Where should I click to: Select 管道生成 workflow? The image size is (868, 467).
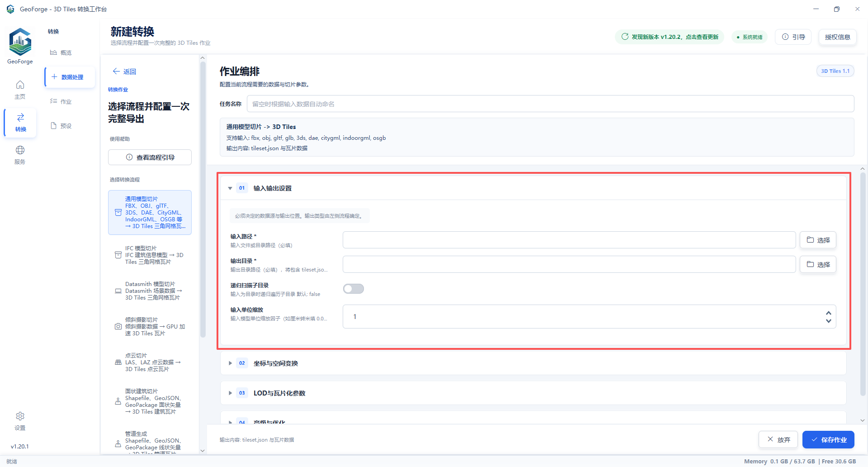(x=150, y=443)
